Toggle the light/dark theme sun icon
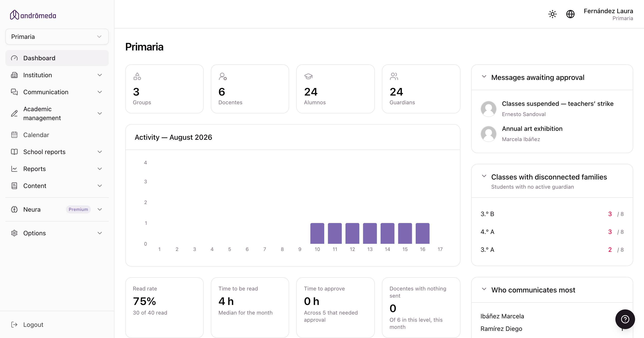Viewport: 644px width, 338px height. 552,14
